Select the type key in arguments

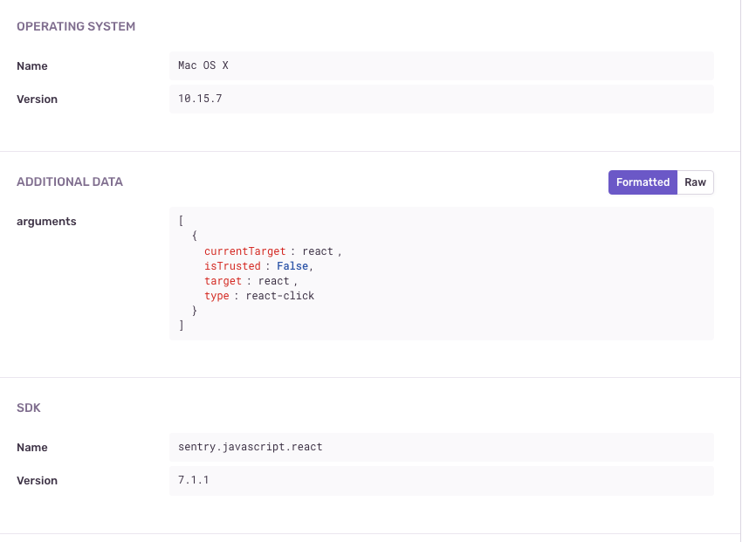(x=216, y=296)
